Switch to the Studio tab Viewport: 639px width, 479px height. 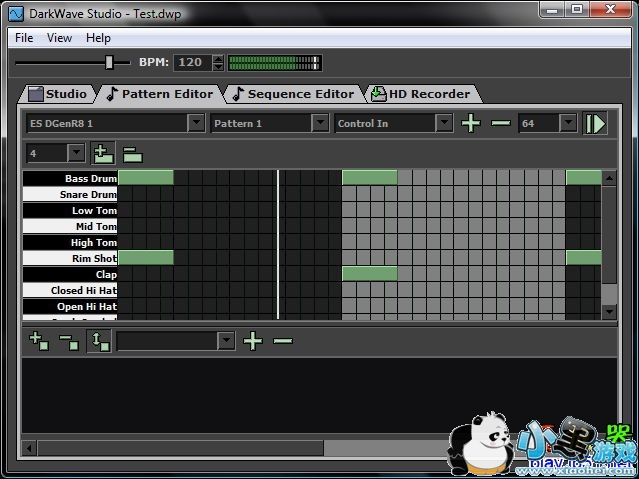tap(58, 94)
